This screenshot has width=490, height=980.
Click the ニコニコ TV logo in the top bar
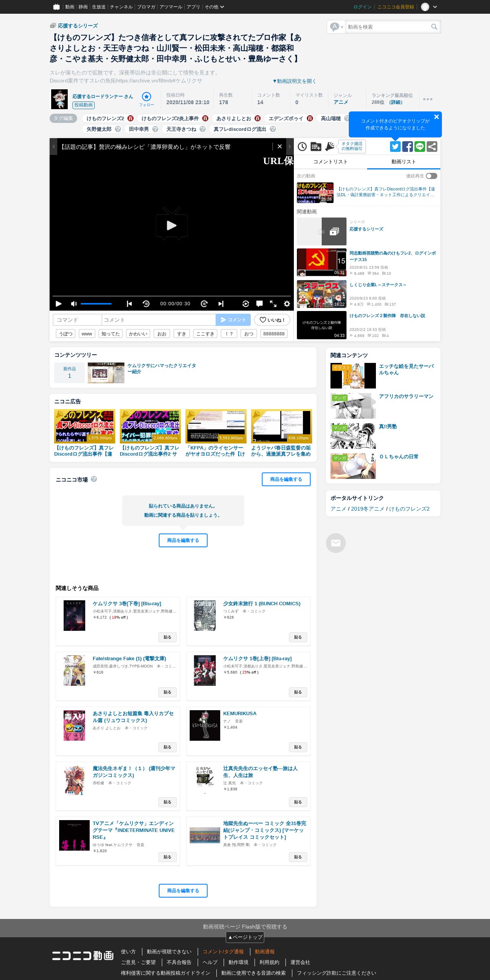[56, 7]
